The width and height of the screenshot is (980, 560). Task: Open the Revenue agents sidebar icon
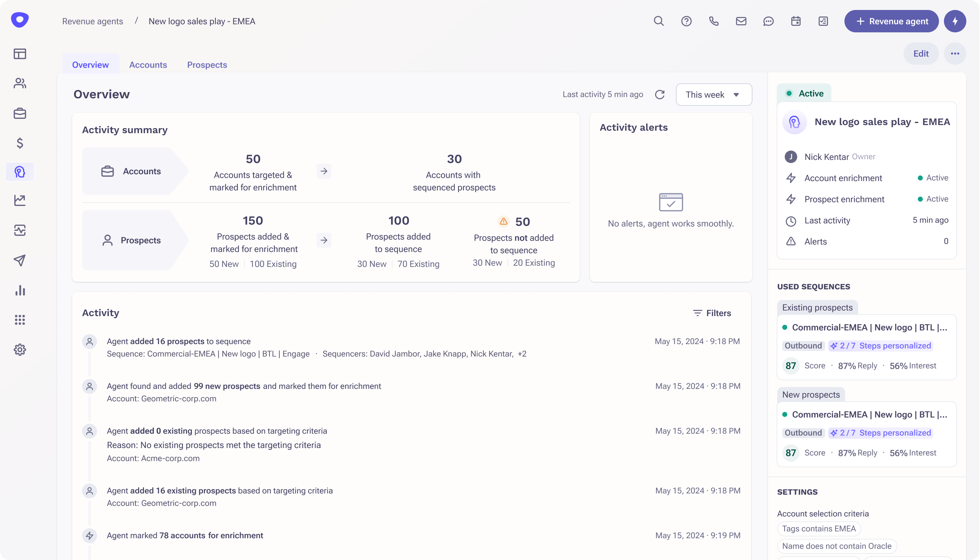tap(20, 171)
